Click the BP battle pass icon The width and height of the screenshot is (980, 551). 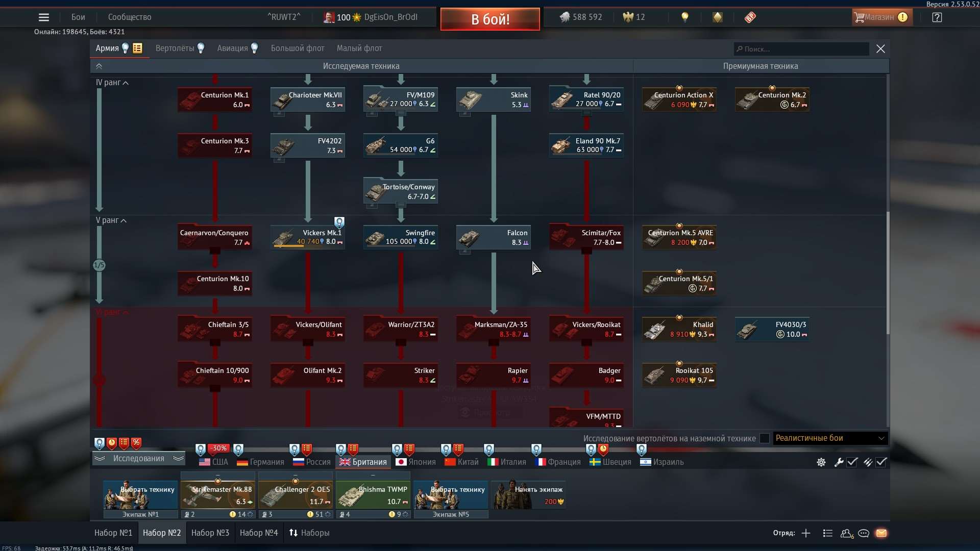(x=749, y=17)
